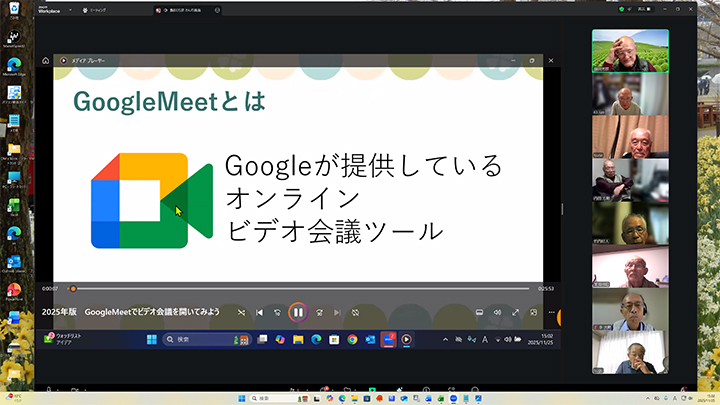Viewport: 720px width, 405px height.
Task: Toggle repeat in the media player
Action: click(355, 313)
